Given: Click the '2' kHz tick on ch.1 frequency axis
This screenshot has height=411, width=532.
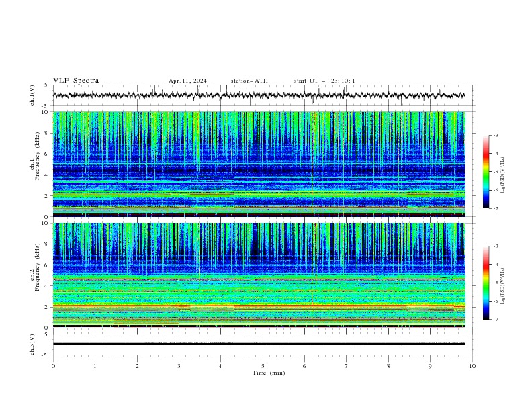Looking at the screenshot, I should click(46, 195).
